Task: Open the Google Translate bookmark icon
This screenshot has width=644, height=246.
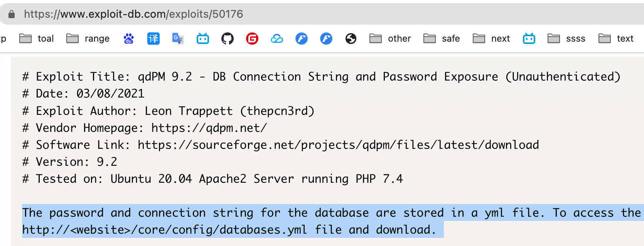Action: click(x=178, y=39)
